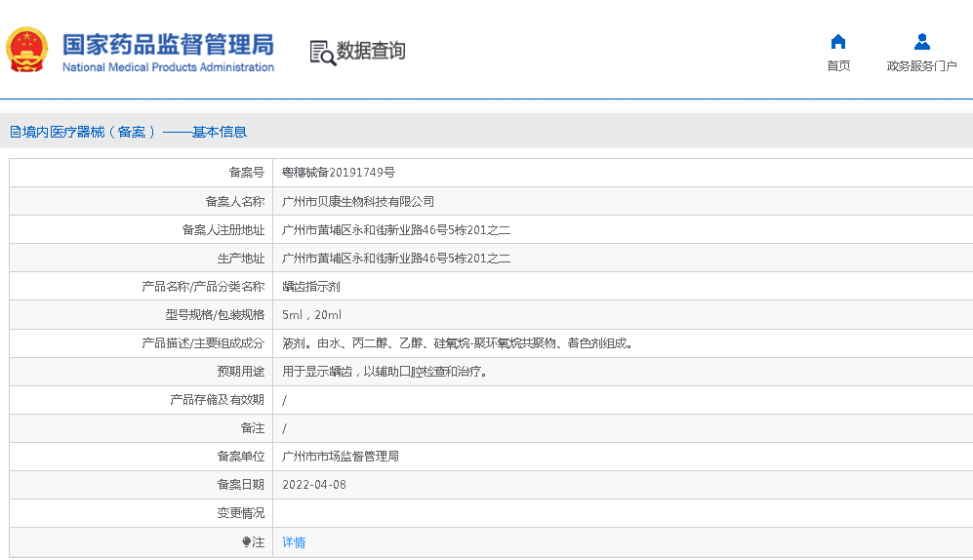Select the 数据查询 heading text
This screenshot has height=560, width=973.
pyautogui.click(x=371, y=51)
